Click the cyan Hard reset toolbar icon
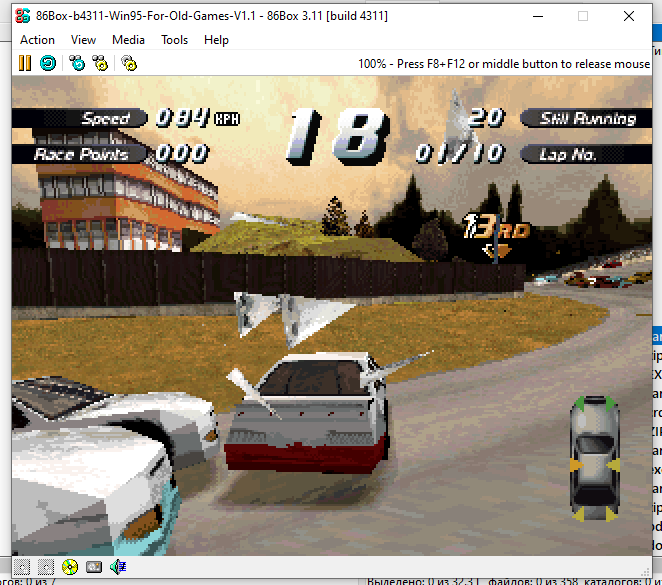The height and width of the screenshot is (585, 662). (x=48, y=63)
